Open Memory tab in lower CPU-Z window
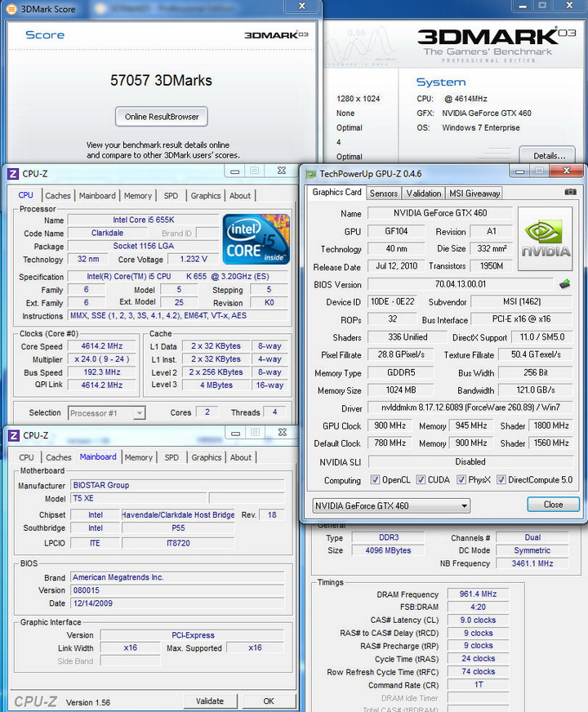Screen dimensions: 588x712 pos(139,458)
